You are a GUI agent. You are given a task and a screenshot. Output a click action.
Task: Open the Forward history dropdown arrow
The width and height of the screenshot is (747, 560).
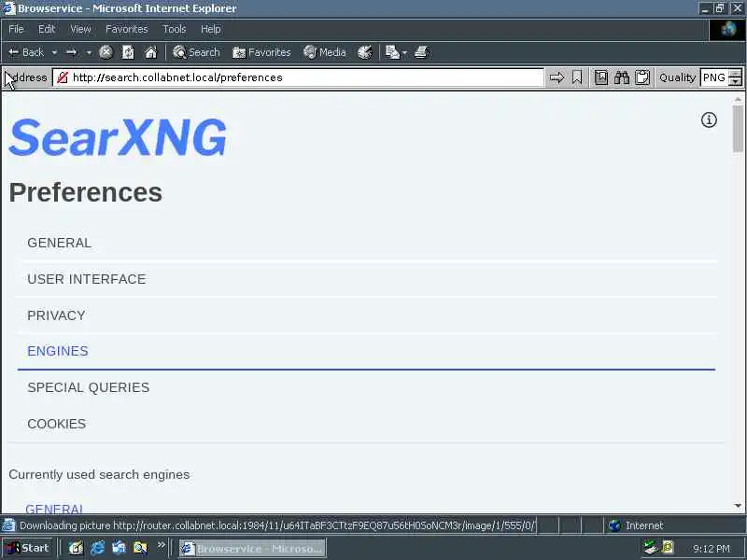tap(89, 52)
